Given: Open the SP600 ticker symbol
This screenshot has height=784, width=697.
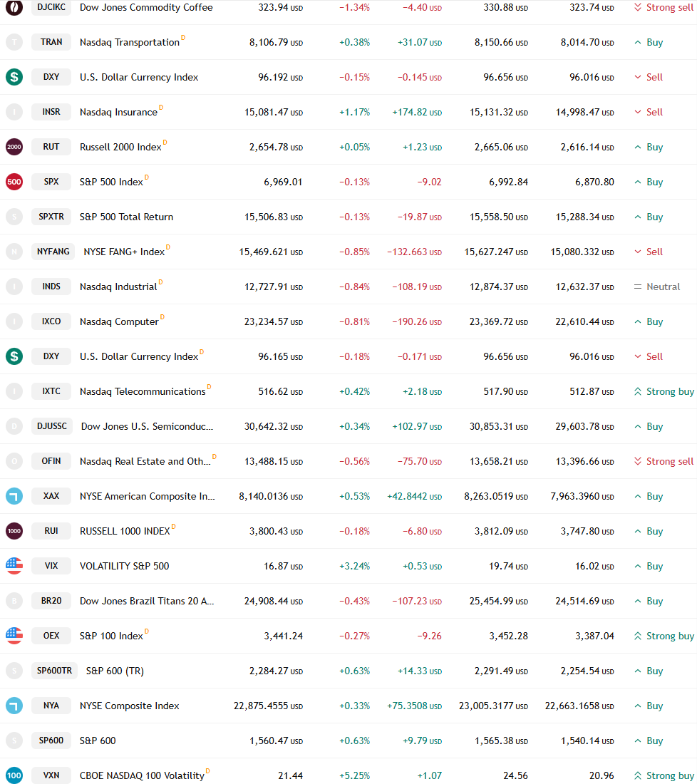Looking at the screenshot, I should [x=51, y=741].
